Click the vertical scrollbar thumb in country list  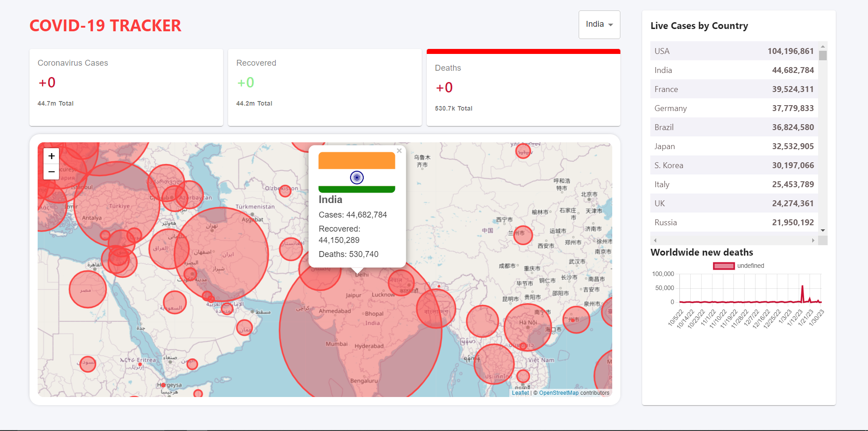[823, 55]
